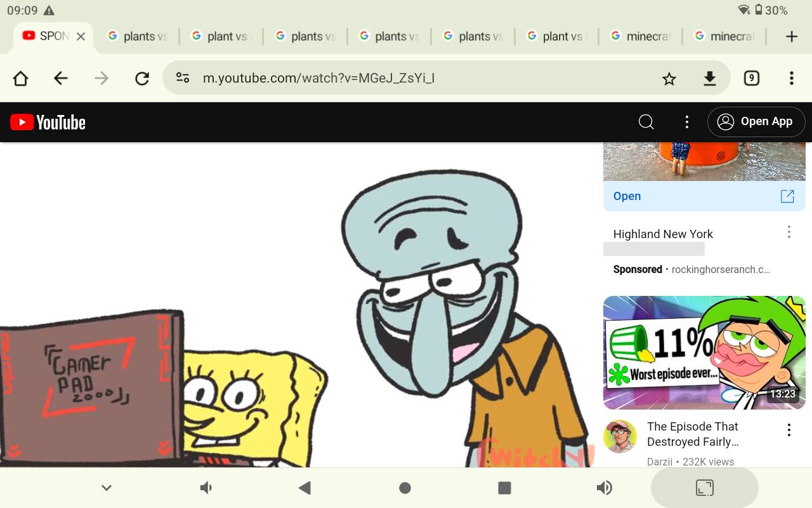Click the 'Darzii • 232K views' text

690,462
